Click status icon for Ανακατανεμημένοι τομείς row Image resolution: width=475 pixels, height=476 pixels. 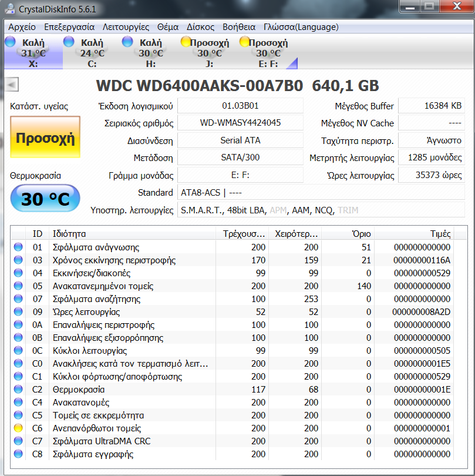point(18,286)
